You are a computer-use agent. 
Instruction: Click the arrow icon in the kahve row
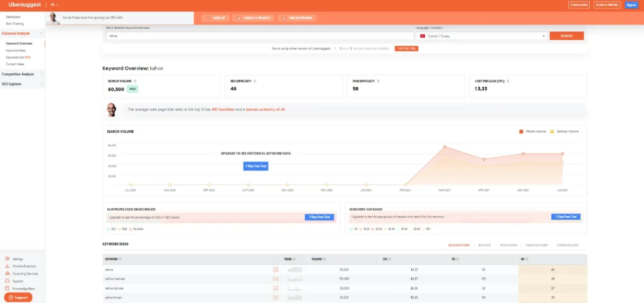coord(275,269)
